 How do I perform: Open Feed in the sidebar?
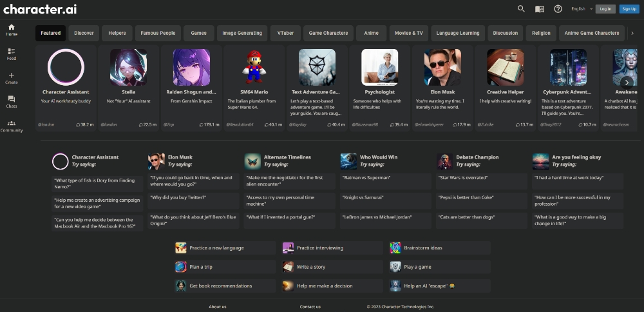(12, 54)
